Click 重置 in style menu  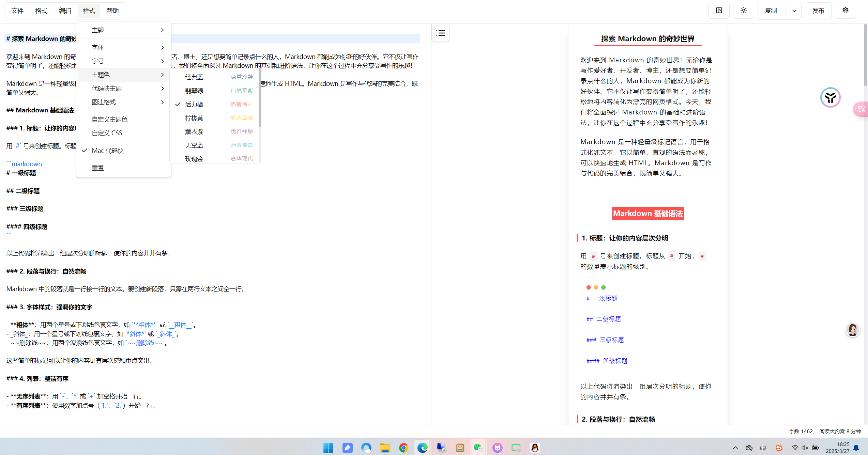coord(124,168)
